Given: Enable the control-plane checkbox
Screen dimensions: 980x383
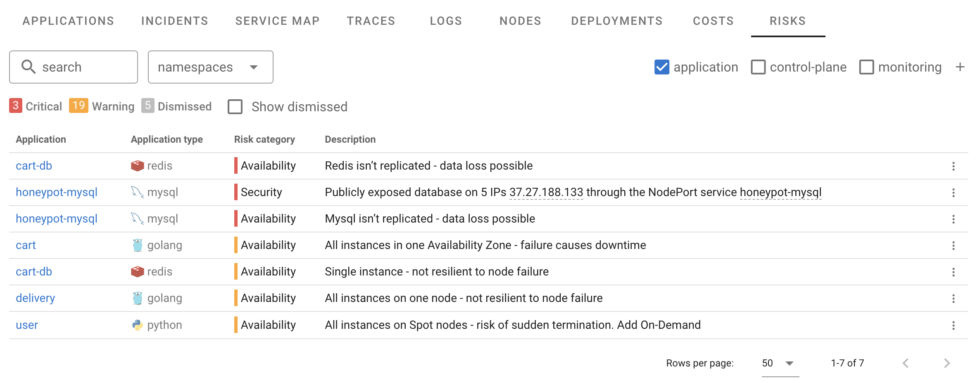Looking at the screenshot, I should [x=758, y=67].
